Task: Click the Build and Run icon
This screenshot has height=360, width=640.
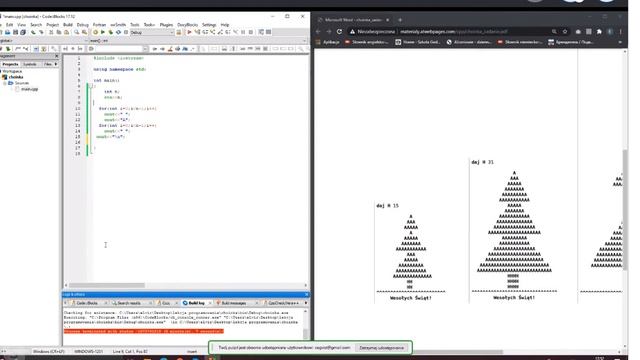Action: tap(111, 32)
